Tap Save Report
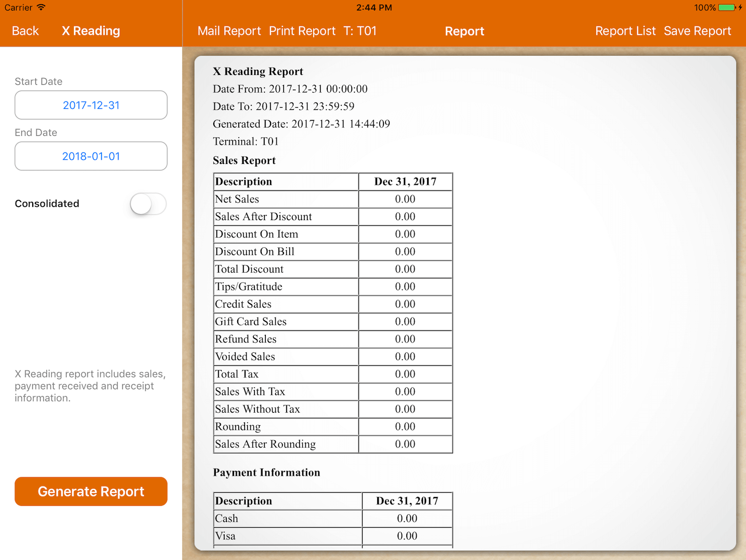 [x=698, y=31]
